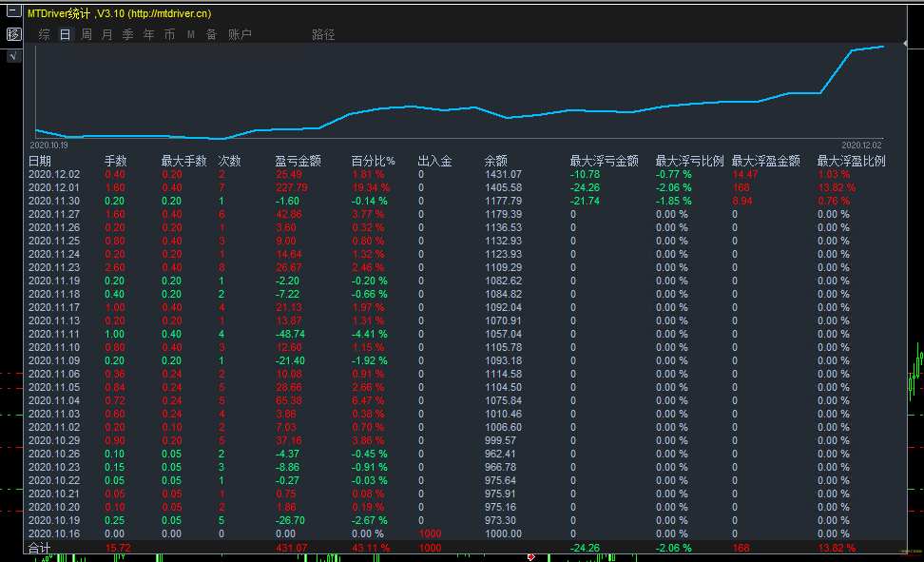924x562 pixels.
Task: Click the 出入金 column header
Action: [x=434, y=161]
